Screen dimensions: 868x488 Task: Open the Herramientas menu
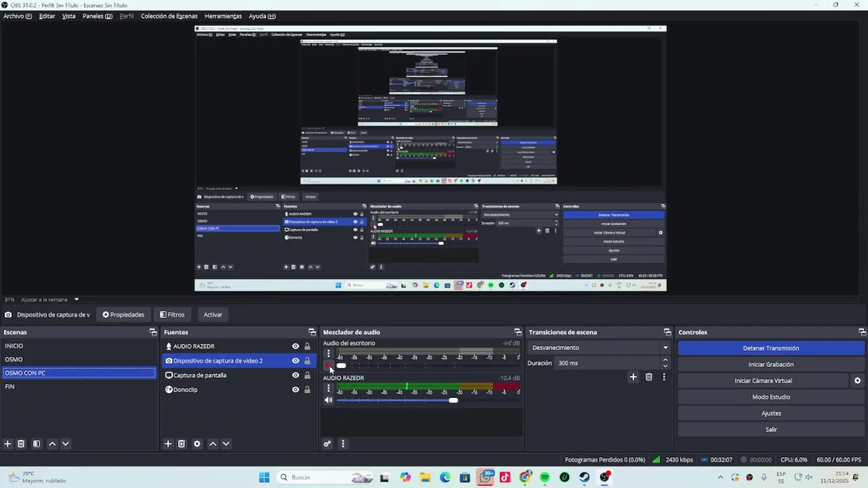(x=223, y=16)
